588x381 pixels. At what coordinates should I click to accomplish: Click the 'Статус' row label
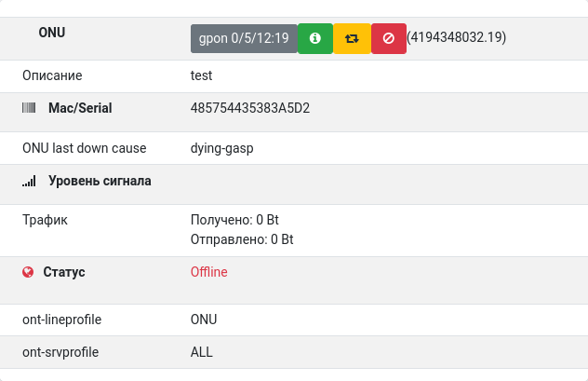pyautogui.click(x=64, y=272)
